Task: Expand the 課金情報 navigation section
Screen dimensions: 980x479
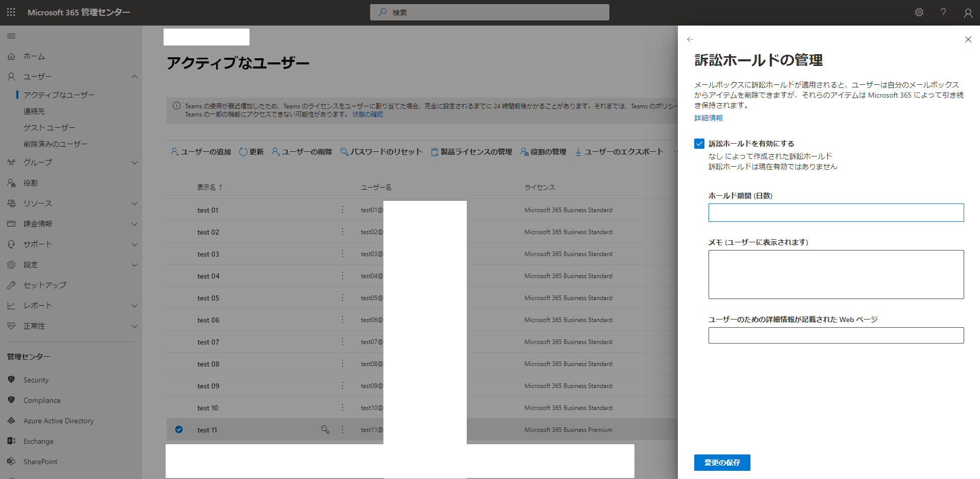Action: (134, 224)
